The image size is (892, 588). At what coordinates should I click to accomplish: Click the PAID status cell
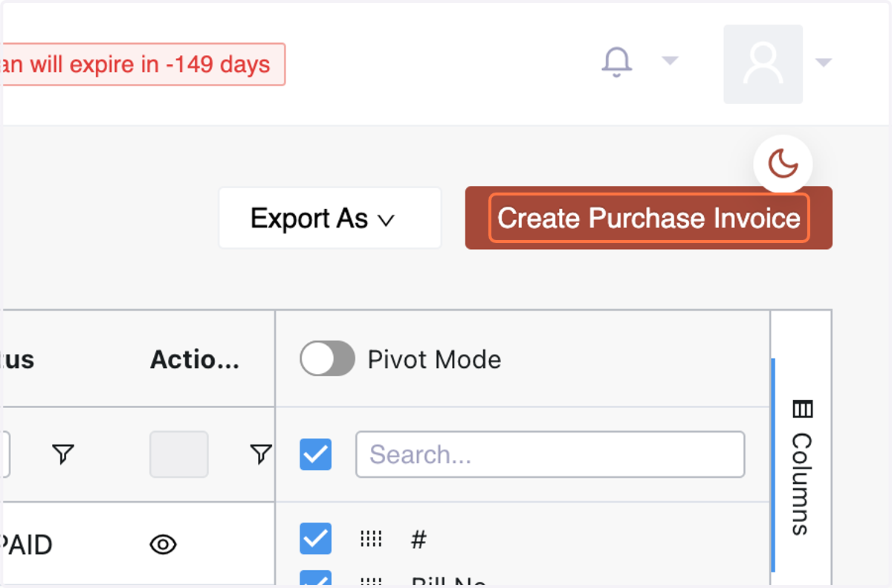point(27,545)
